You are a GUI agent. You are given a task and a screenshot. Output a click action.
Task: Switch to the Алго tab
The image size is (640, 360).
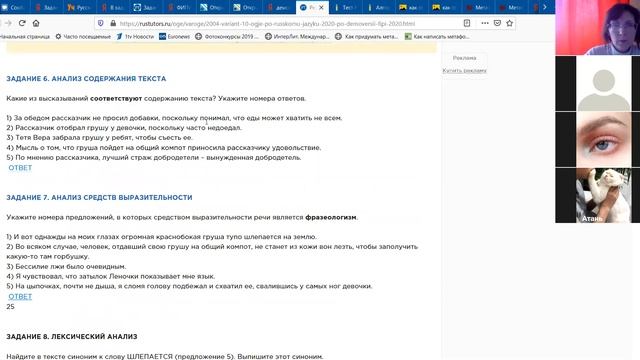[379, 7]
